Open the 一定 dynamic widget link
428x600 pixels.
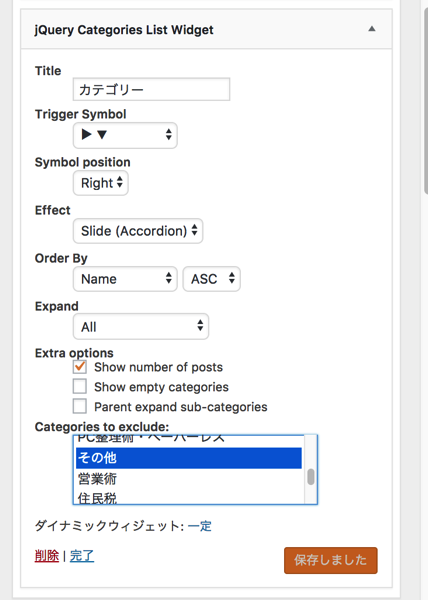[x=200, y=526]
